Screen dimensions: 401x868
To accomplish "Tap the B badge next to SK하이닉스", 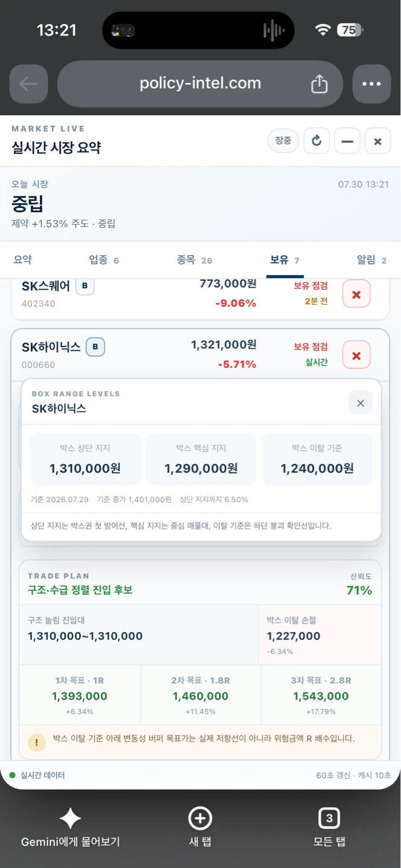I will [x=95, y=347].
